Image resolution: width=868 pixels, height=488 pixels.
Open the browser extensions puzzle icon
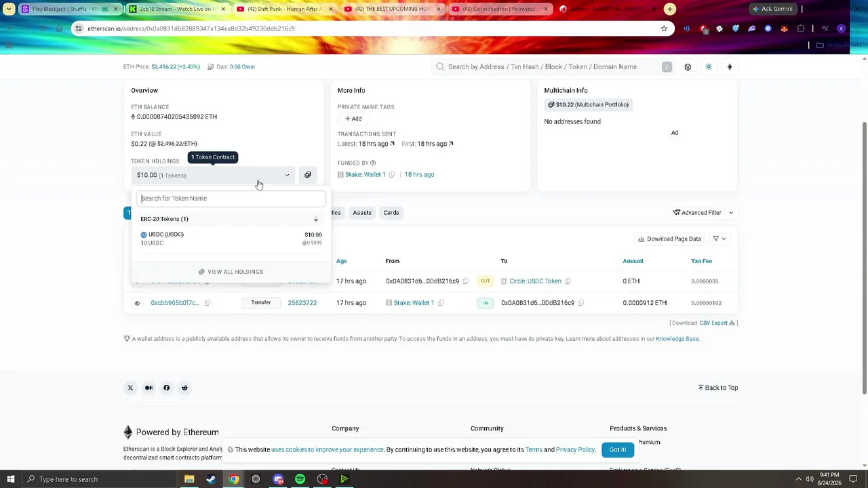click(801, 28)
